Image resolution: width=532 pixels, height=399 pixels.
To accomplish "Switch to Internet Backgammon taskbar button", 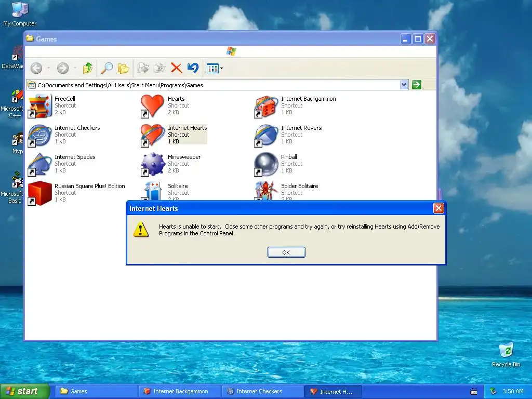I will (180, 391).
